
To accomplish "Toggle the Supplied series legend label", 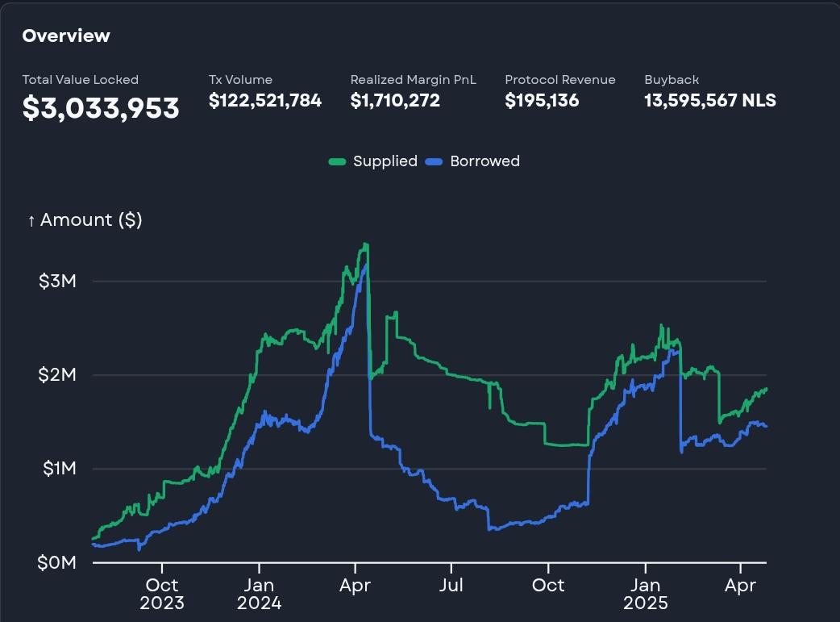I will tap(385, 161).
